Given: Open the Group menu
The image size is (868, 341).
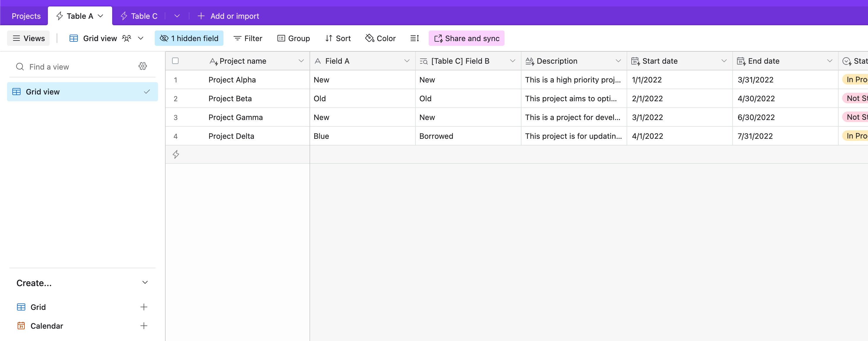Looking at the screenshot, I should pyautogui.click(x=293, y=38).
